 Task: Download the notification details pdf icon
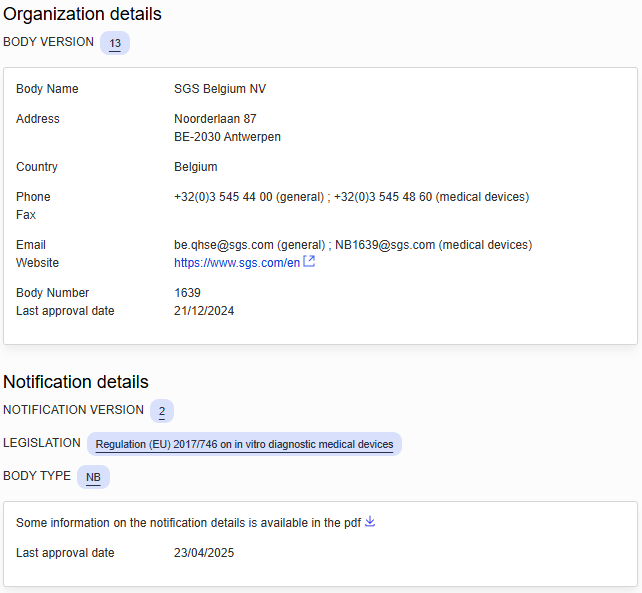[370, 521]
